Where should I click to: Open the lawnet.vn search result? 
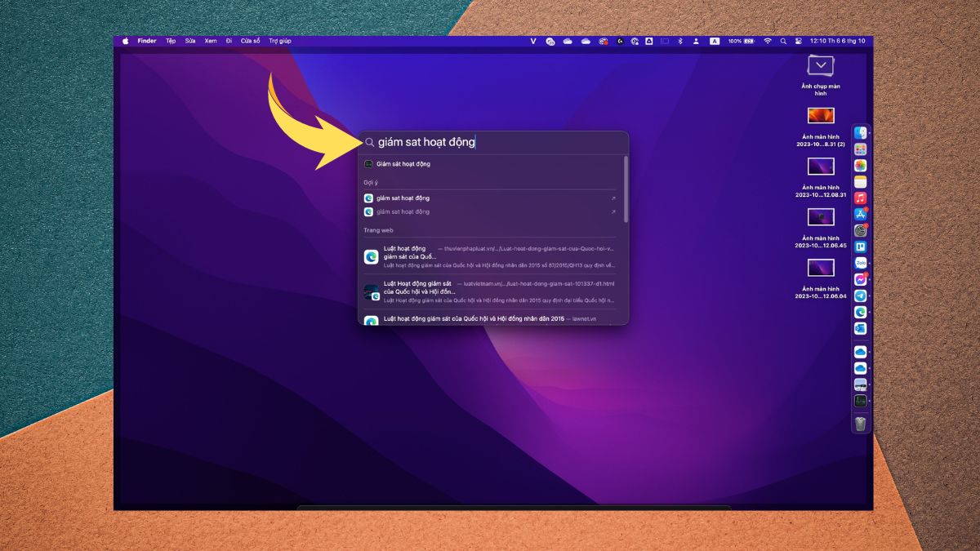493,319
